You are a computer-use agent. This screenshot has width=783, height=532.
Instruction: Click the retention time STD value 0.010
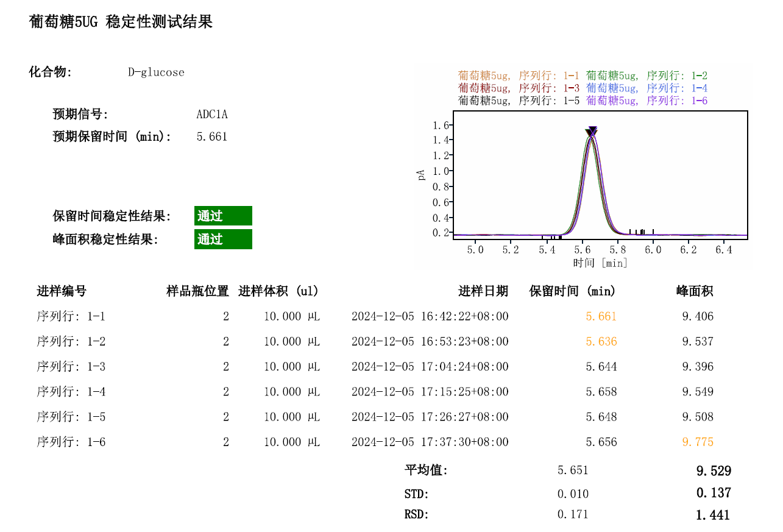click(573, 494)
